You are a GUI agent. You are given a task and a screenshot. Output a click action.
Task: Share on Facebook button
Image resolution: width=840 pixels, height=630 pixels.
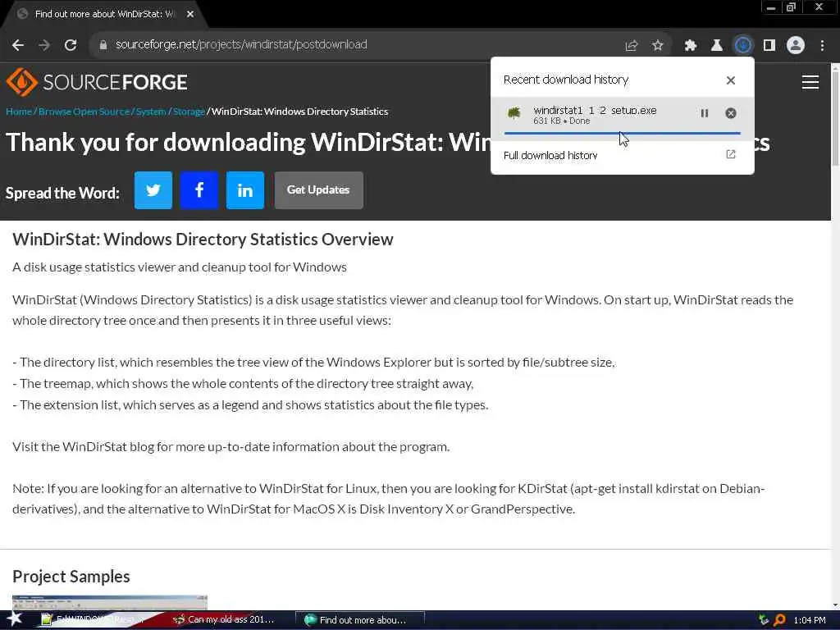(x=199, y=190)
